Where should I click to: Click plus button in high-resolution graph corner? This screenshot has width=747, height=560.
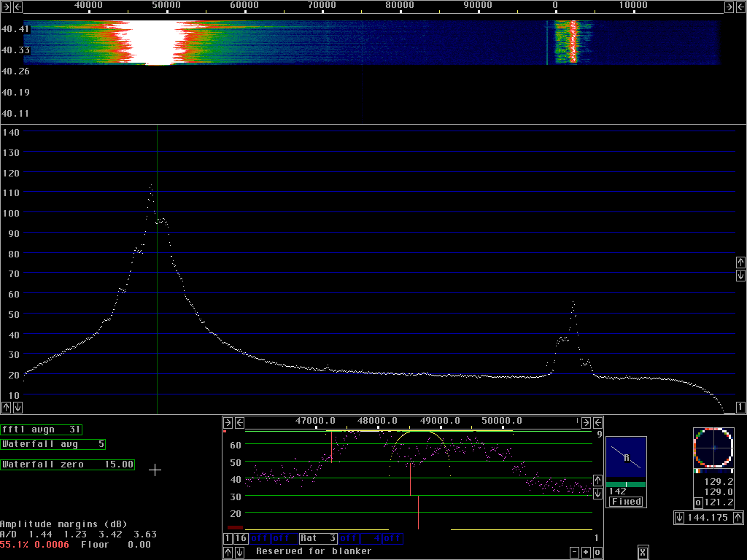(x=586, y=553)
